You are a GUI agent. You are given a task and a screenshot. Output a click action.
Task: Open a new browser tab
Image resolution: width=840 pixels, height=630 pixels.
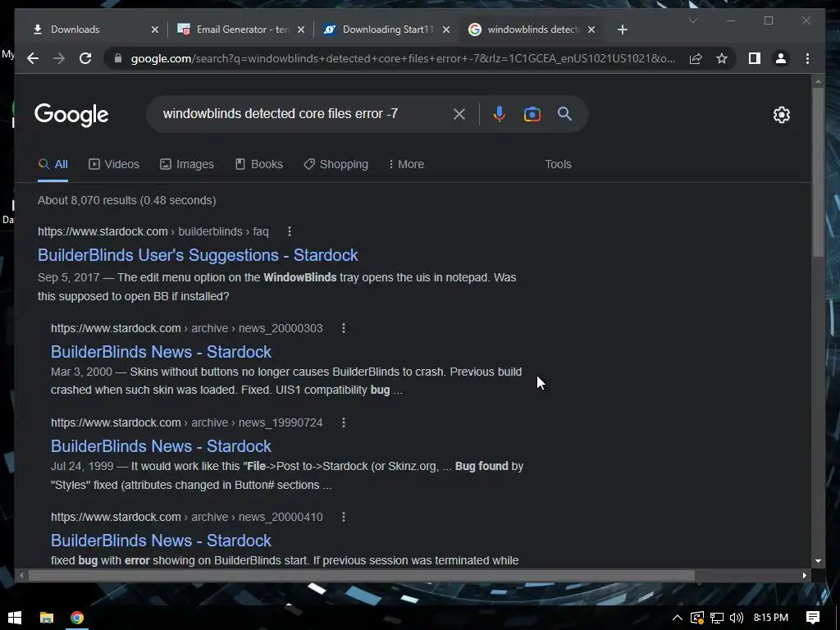click(x=622, y=30)
